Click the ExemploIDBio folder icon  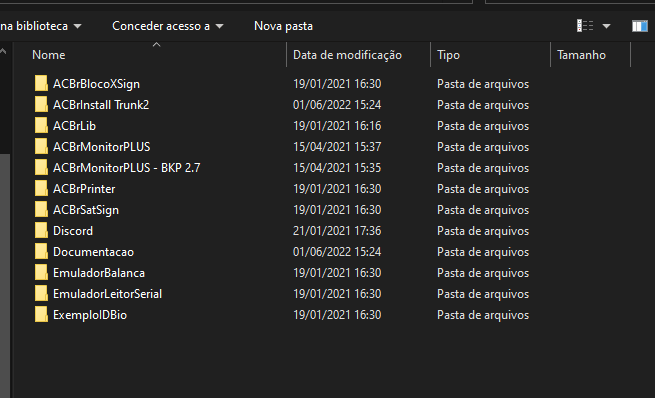[41, 314]
